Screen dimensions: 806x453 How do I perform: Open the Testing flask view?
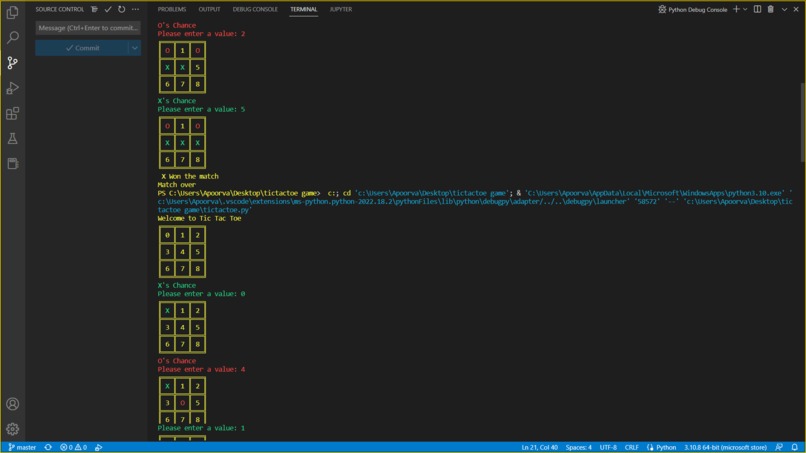coord(12,138)
